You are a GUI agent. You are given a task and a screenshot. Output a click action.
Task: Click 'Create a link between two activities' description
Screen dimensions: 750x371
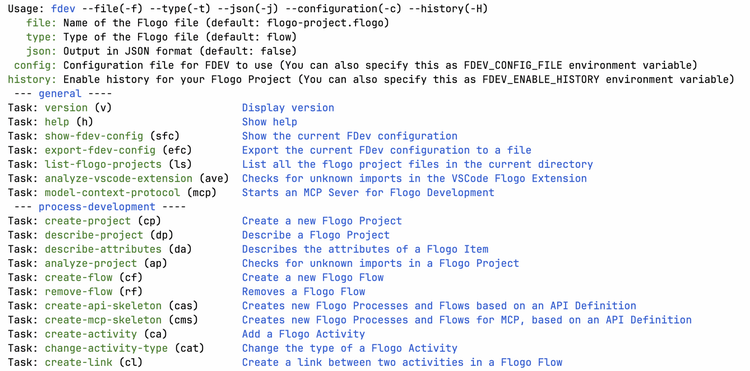tap(402, 362)
